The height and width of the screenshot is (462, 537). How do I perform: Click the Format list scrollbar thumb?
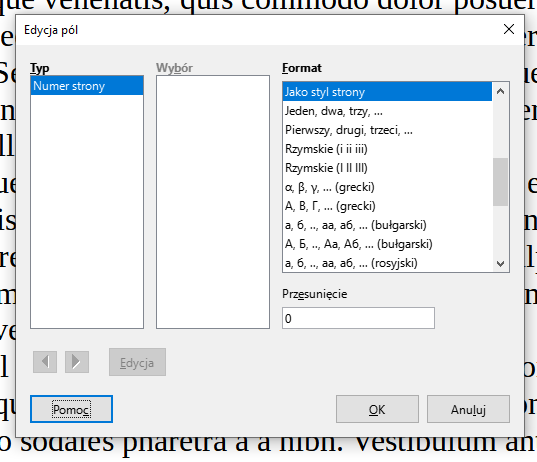click(x=500, y=182)
